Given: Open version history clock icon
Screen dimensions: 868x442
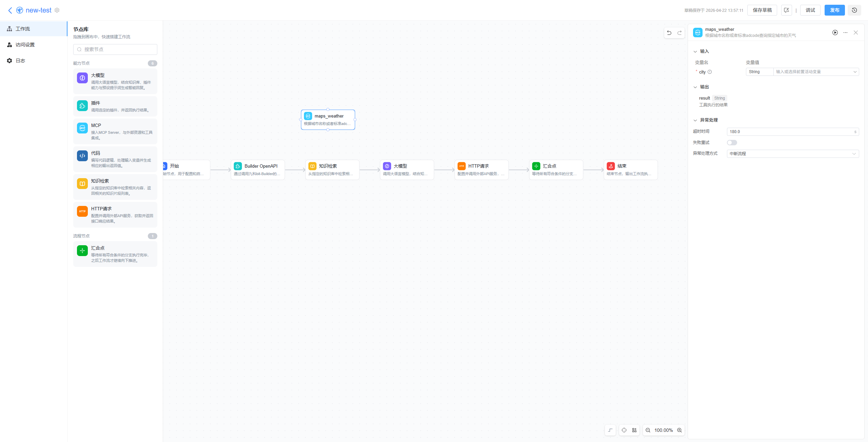Looking at the screenshot, I should click(854, 10).
